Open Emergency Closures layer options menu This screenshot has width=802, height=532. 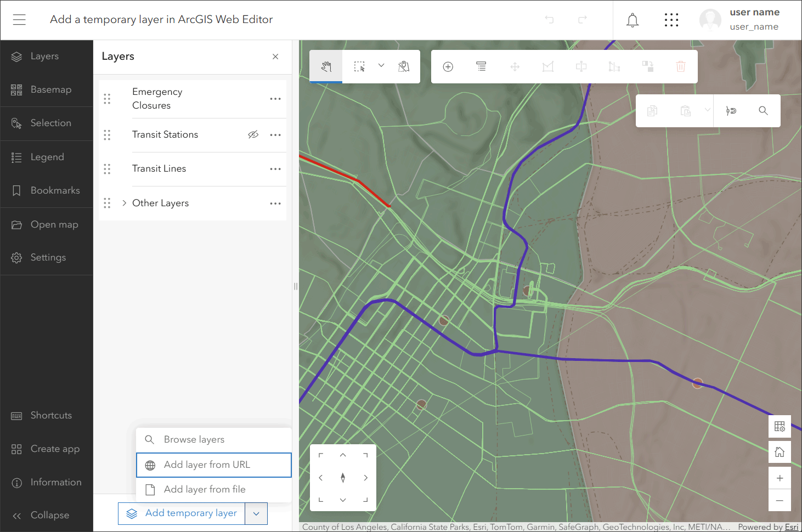pyautogui.click(x=275, y=99)
